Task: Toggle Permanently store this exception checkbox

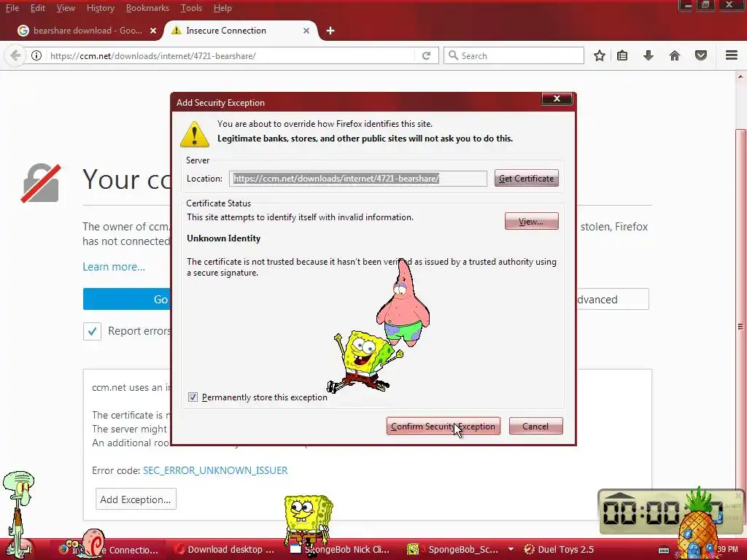Action: point(193,397)
